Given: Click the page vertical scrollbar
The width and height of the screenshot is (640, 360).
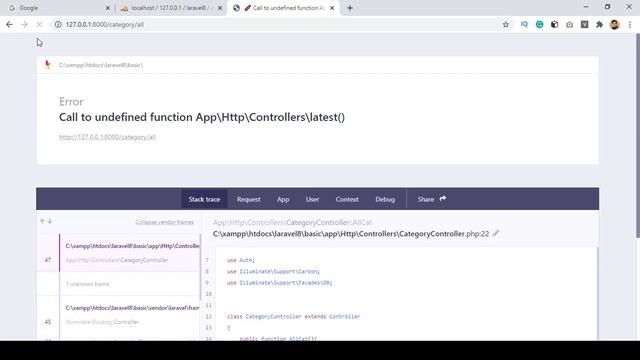Looking at the screenshot, I should pos(638,136).
